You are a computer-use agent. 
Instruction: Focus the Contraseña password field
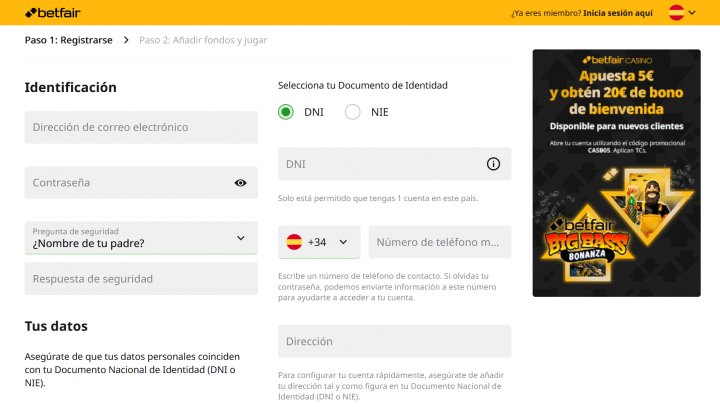pyautogui.click(x=141, y=183)
